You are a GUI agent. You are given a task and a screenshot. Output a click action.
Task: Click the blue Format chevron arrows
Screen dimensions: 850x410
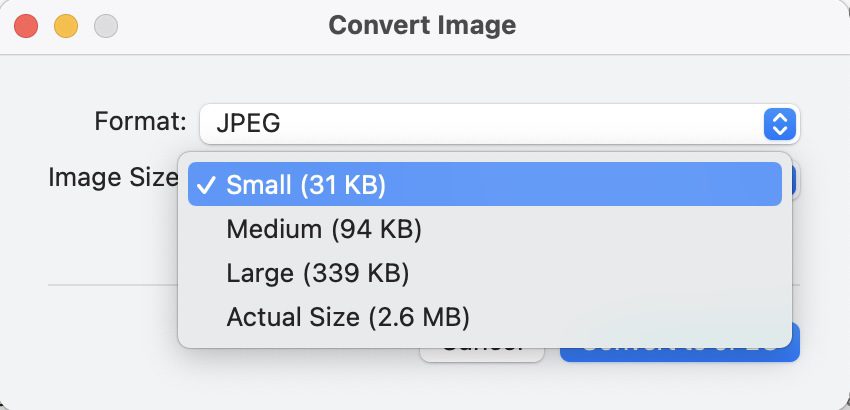[x=779, y=124]
